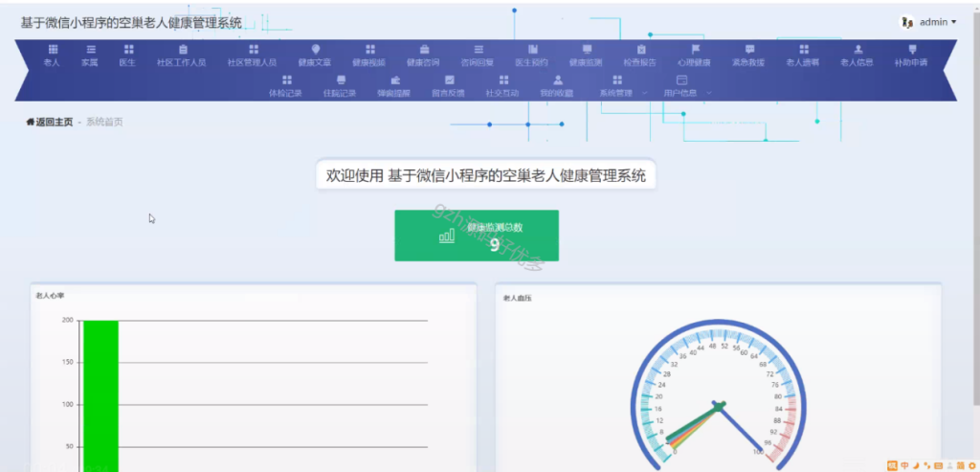Screen dimensions: 980x472
Task: Expand the 系统管理 dropdown arrow
Action: [644, 93]
